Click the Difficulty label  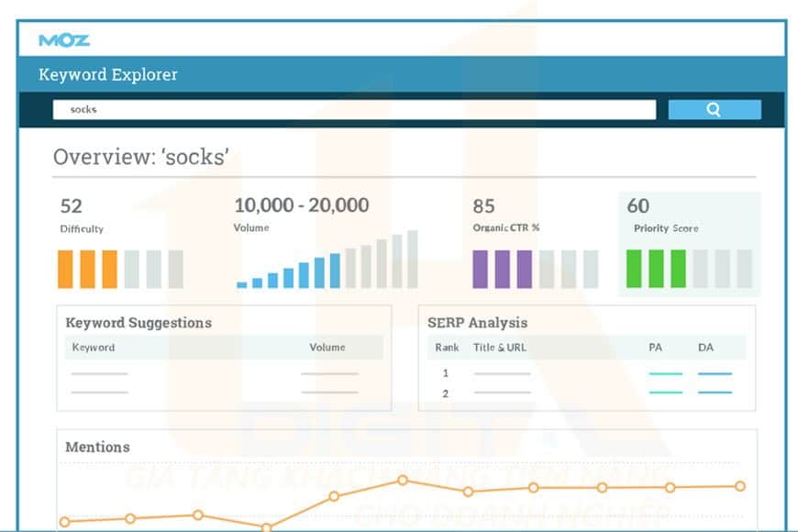tap(82, 229)
